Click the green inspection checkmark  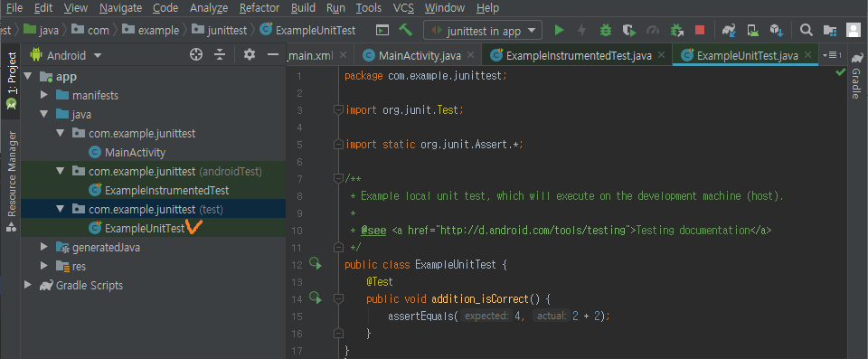tap(840, 72)
